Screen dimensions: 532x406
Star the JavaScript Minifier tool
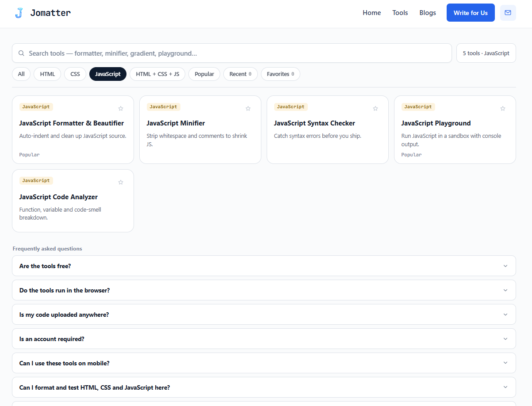click(x=248, y=108)
